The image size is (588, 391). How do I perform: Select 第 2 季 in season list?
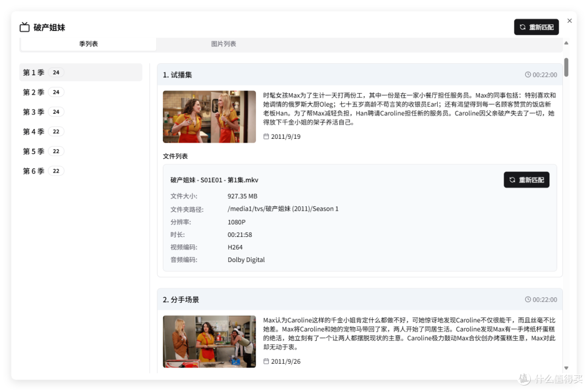[x=81, y=93]
